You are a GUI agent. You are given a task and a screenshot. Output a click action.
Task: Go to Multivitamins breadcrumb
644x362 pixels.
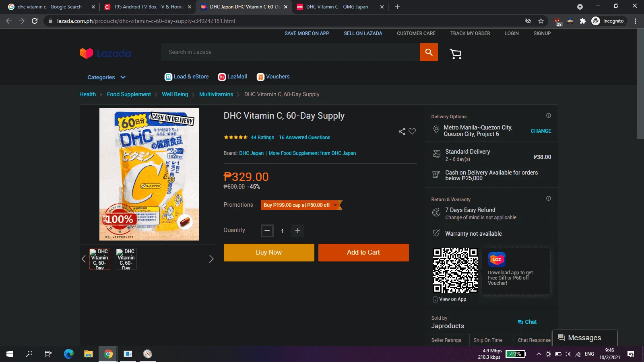point(216,94)
